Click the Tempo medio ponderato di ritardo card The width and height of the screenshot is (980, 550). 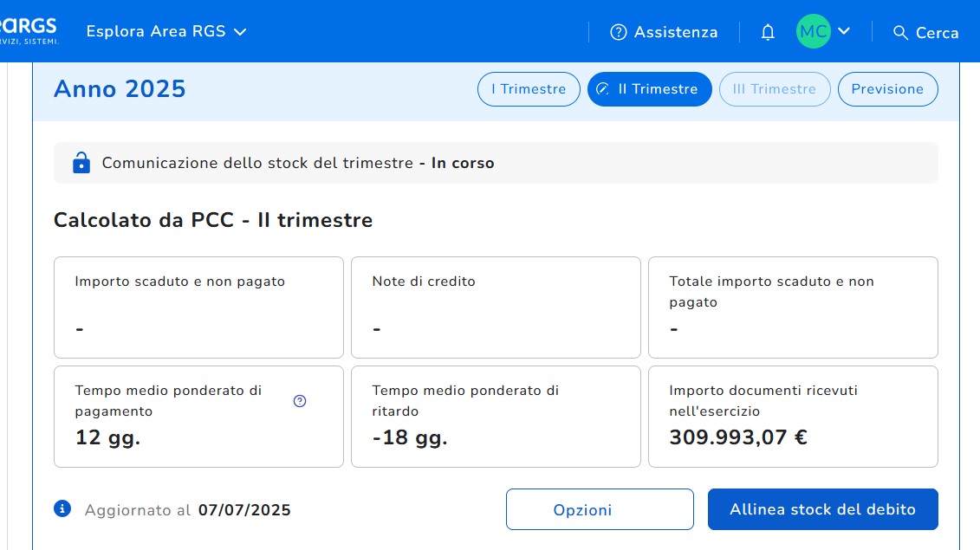(x=496, y=417)
